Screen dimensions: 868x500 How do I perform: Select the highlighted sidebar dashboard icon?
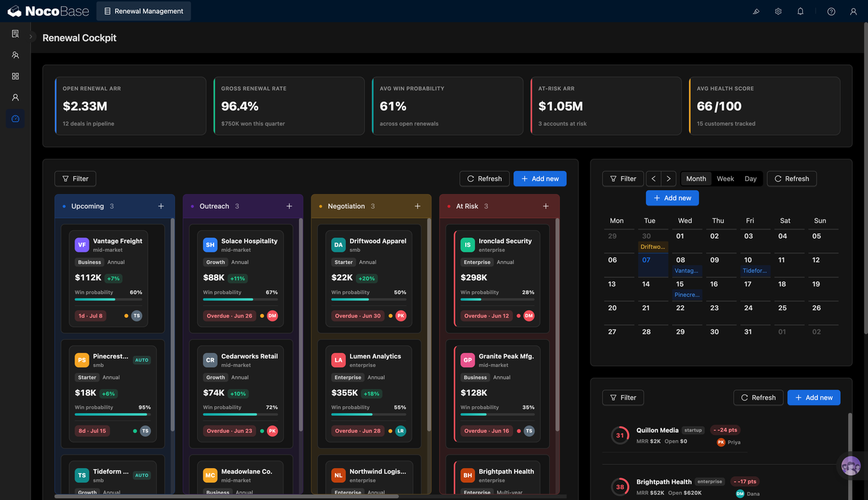15,119
